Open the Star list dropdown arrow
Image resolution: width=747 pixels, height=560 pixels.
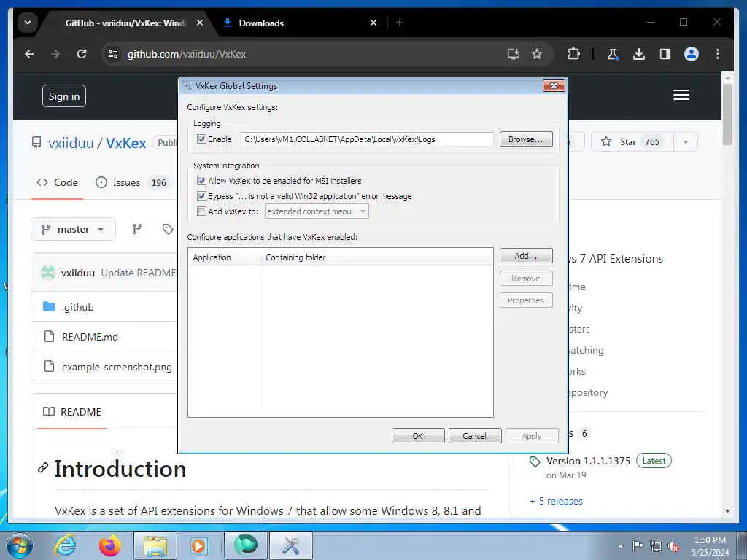tap(686, 142)
